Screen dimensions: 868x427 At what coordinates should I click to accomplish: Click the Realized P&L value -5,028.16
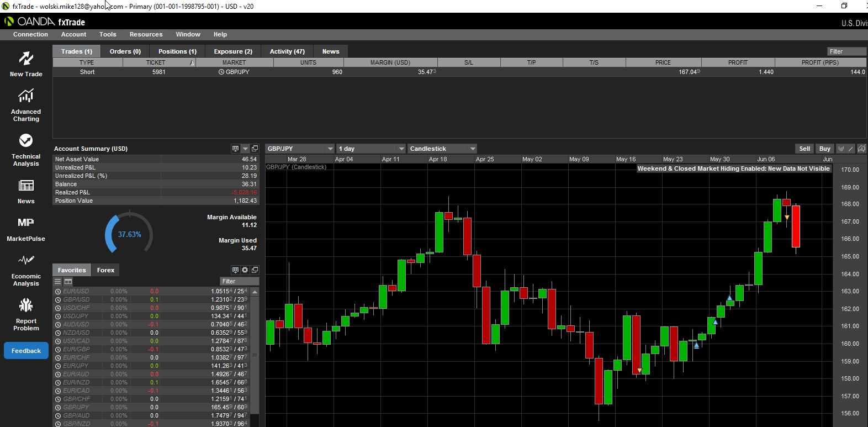245,192
